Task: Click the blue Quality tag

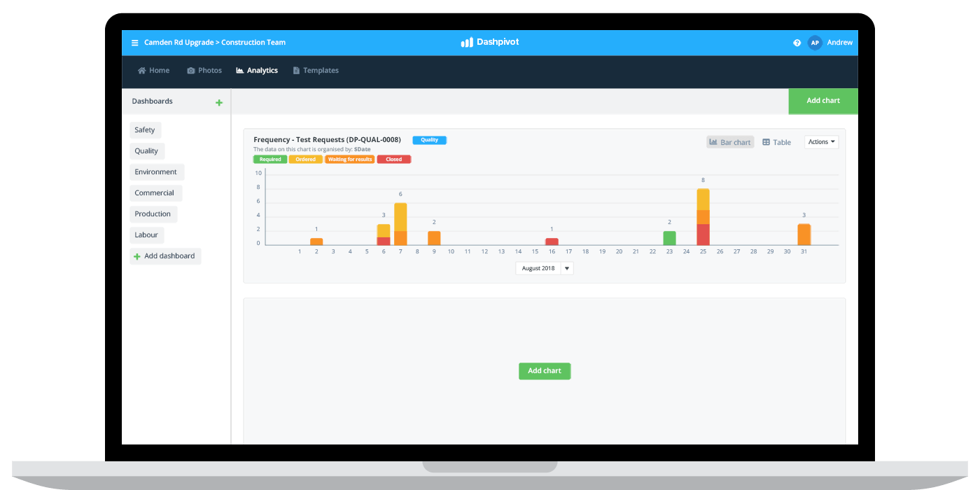Action: pyautogui.click(x=429, y=140)
